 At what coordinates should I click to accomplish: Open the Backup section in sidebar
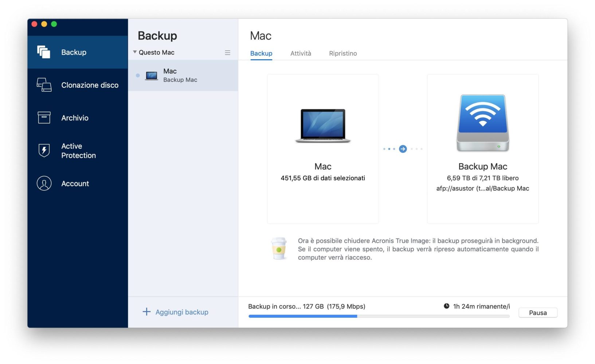click(x=78, y=52)
